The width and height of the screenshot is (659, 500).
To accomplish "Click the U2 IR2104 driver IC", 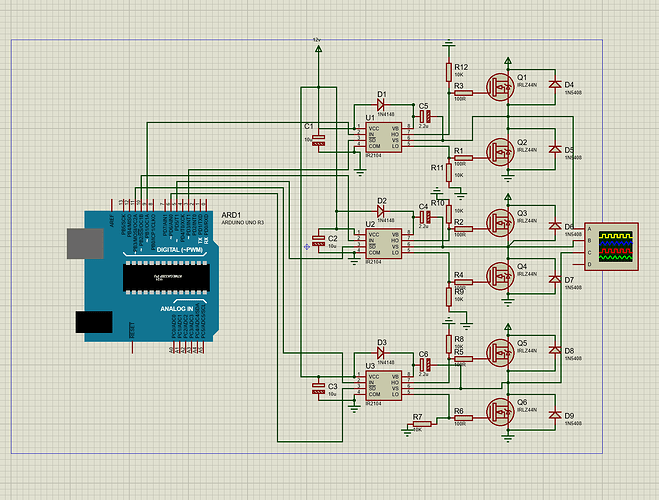I will (x=384, y=241).
